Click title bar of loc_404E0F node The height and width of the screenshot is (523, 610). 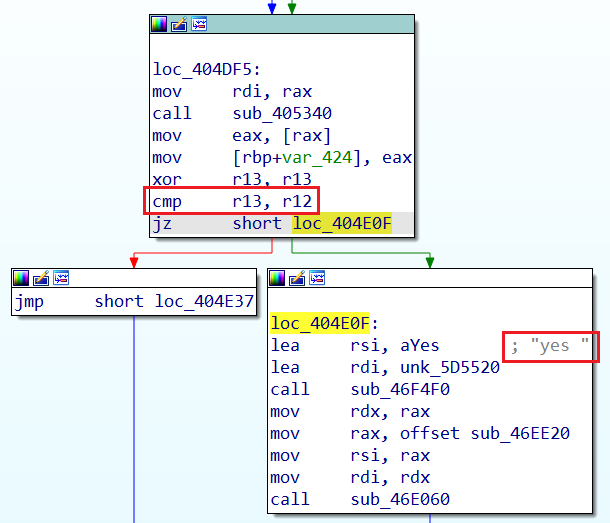[x=430, y=278]
